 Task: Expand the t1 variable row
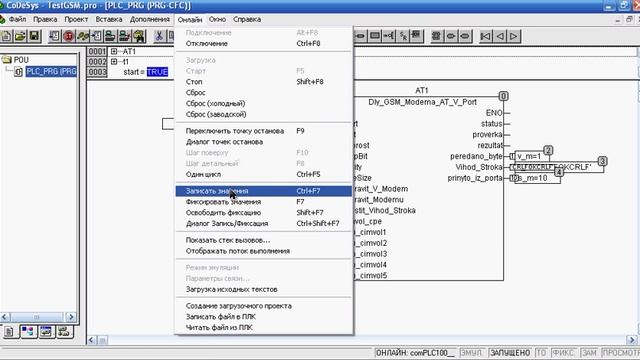[114, 62]
